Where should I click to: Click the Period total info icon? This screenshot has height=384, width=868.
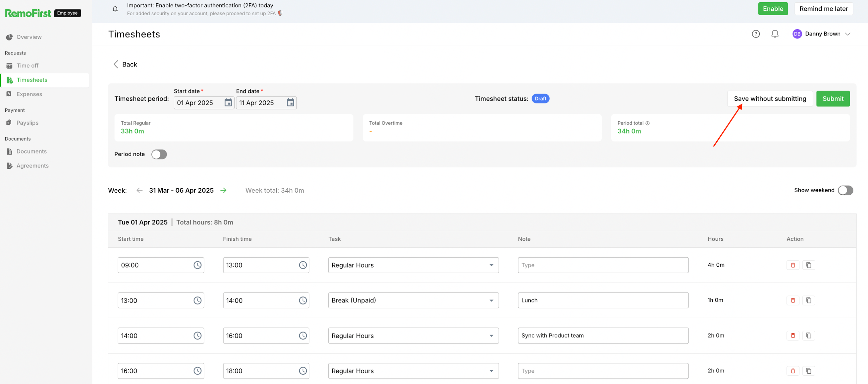[647, 123]
